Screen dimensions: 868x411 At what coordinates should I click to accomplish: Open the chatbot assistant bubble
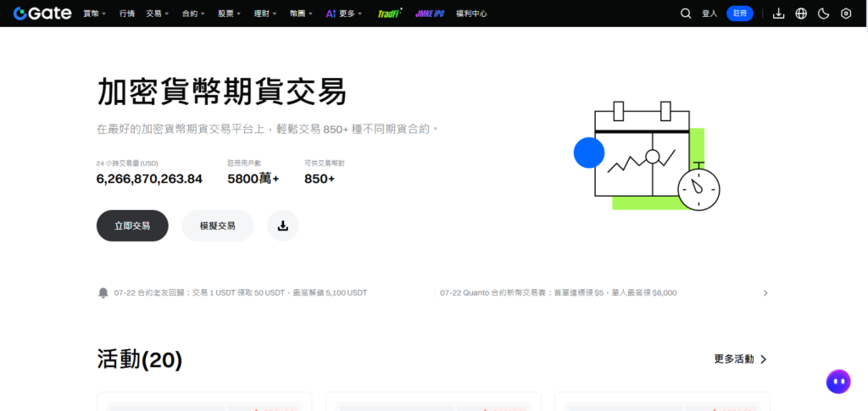pos(838,381)
